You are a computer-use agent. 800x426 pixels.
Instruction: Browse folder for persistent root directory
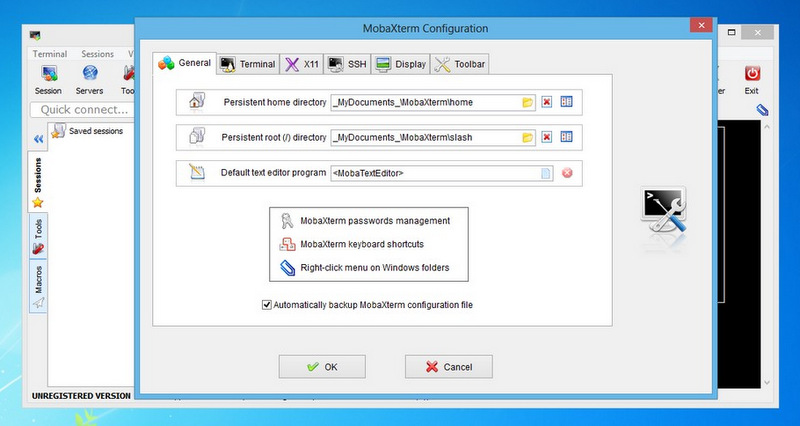[x=528, y=138]
